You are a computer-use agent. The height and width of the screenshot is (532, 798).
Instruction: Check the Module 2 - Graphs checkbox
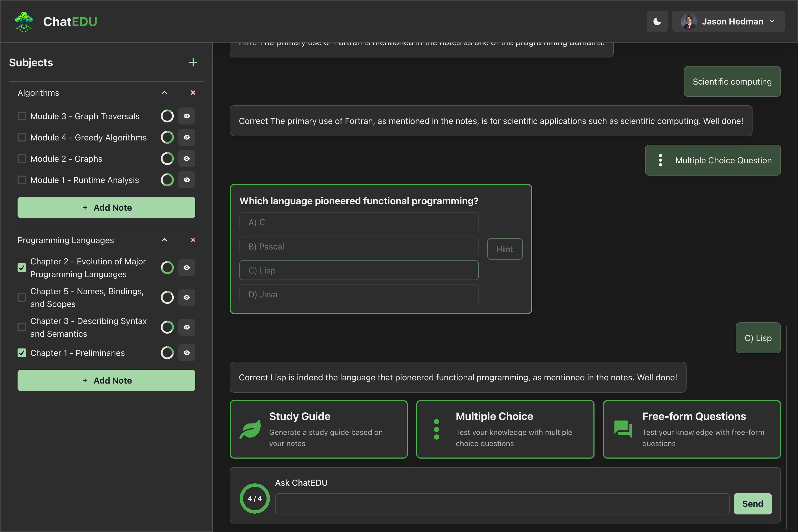22,159
